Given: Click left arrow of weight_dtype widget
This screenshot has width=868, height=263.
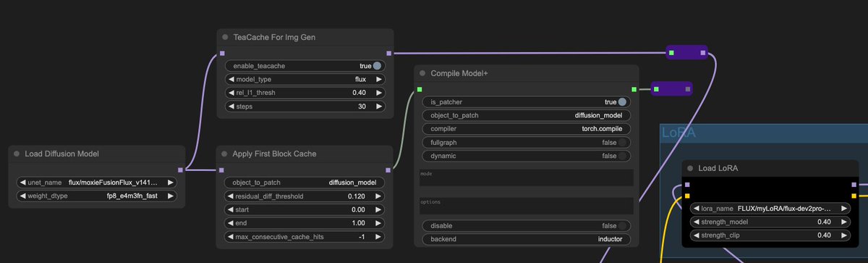Looking at the screenshot, I should (x=22, y=196).
